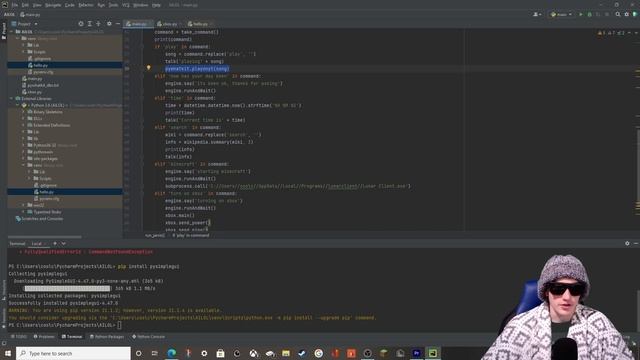
Task: Click the Stop icon in the run toolbar
Action: click(x=607, y=14)
